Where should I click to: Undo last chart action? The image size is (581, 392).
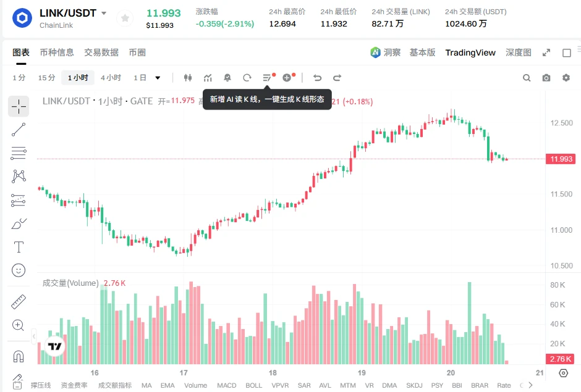[x=317, y=78]
